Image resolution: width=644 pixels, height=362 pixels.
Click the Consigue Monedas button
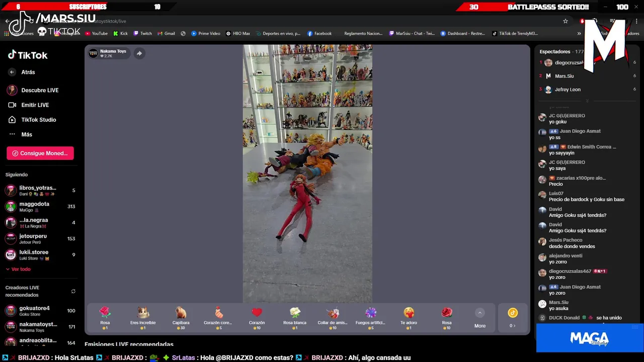pyautogui.click(x=40, y=153)
